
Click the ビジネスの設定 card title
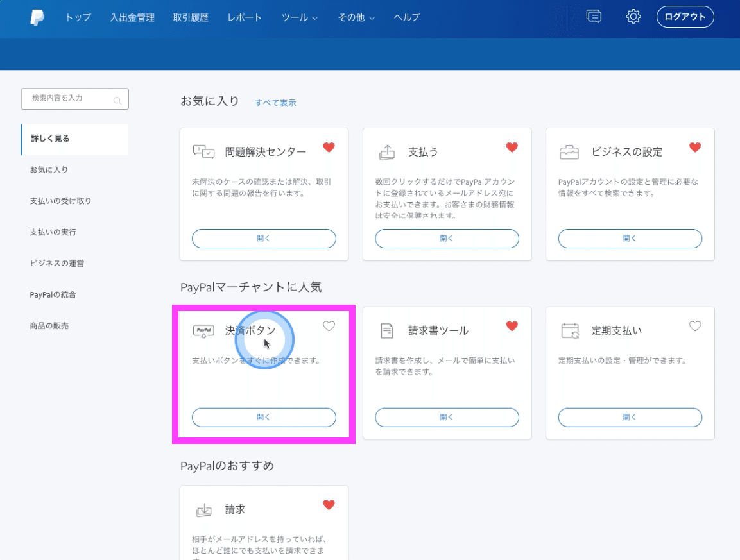pyautogui.click(x=627, y=152)
